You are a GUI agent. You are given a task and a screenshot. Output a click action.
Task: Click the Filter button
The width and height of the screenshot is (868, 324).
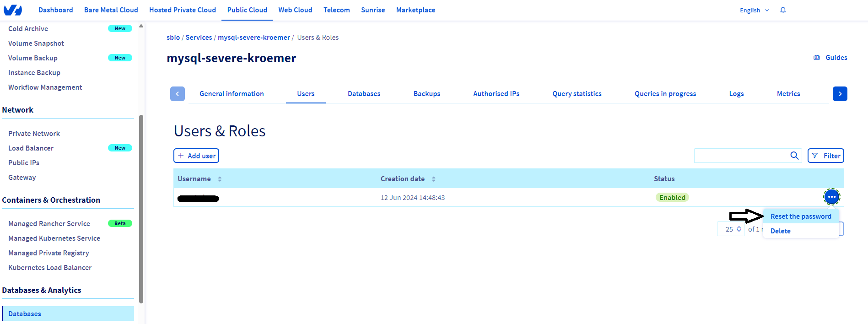tap(826, 156)
